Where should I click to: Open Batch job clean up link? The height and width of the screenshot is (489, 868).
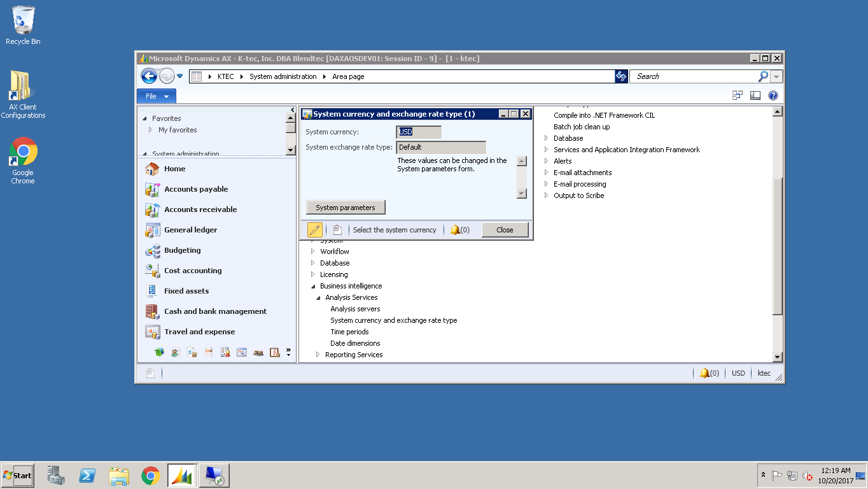(x=582, y=127)
